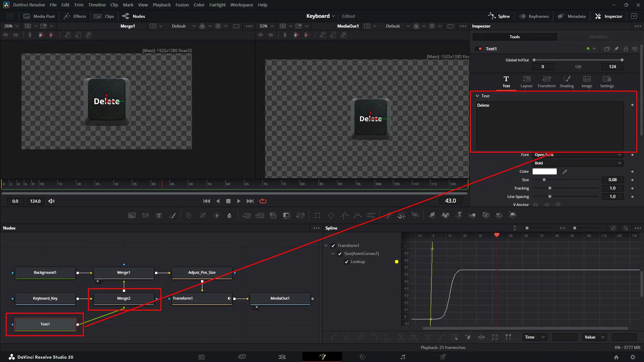Open left viewer 26% zoom dropdown

11,26
